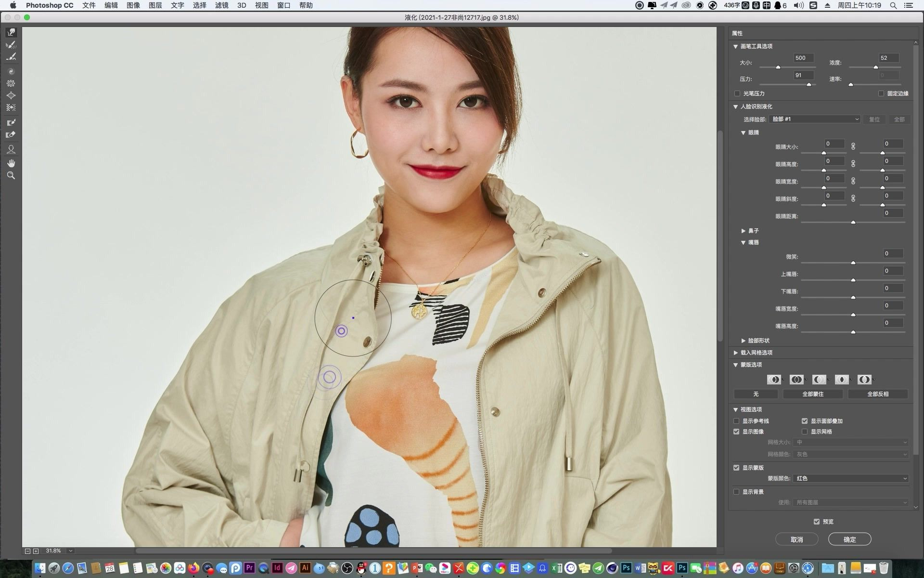Select the Zoom tool in Liquify
Viewport: 924px width, 578px height.
click(11, 176)
